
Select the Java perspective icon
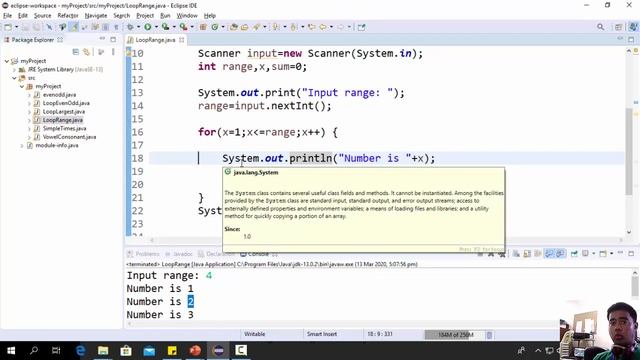click(x=633, y=27)
